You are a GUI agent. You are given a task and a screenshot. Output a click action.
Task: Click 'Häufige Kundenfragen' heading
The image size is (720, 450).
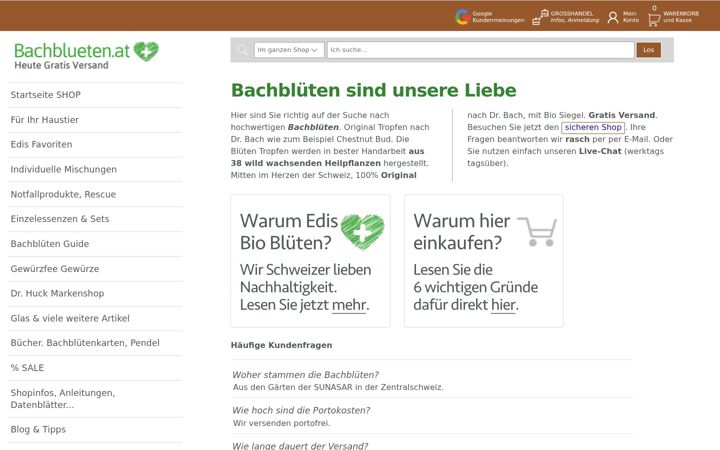281,345
